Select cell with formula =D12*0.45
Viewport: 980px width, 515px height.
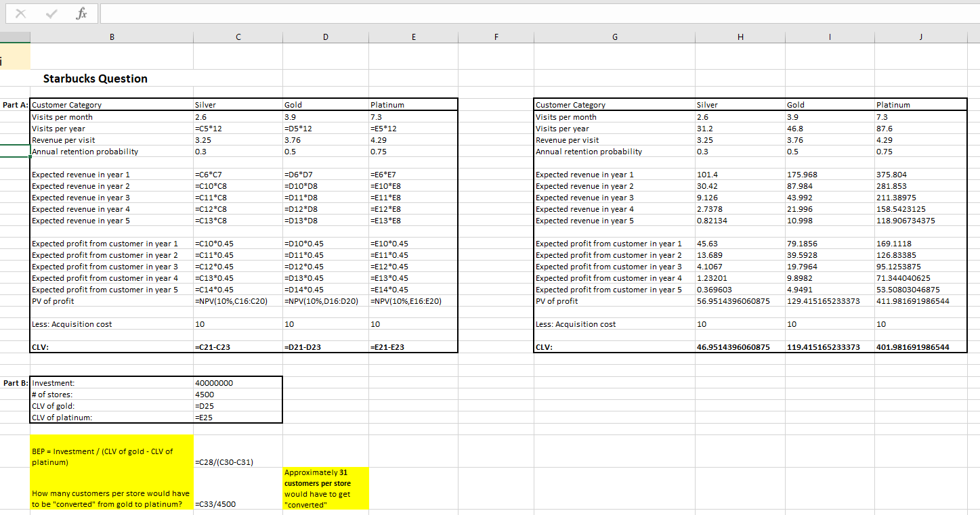click(x=325, y=267)
